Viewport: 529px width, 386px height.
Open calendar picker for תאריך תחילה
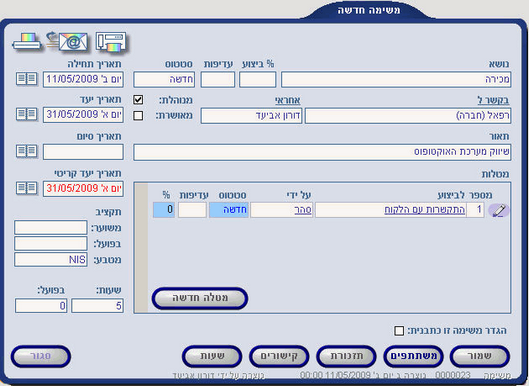point(27,79)
